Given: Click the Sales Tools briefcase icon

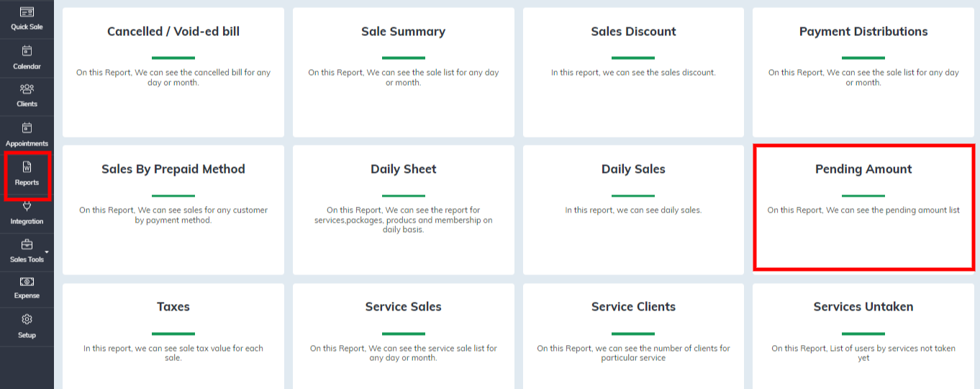Looking at the screenshot, I should click(x=27, y=244).
